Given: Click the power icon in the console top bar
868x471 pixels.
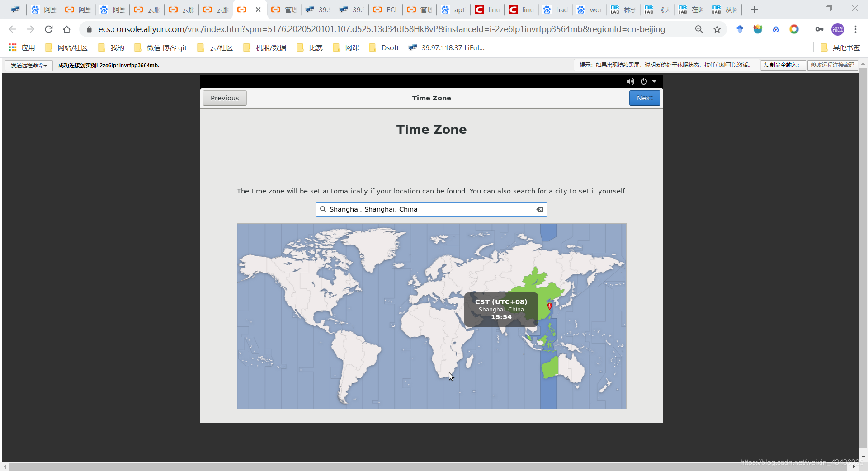Looking at the screenshot, I should (x=644, y=81).
